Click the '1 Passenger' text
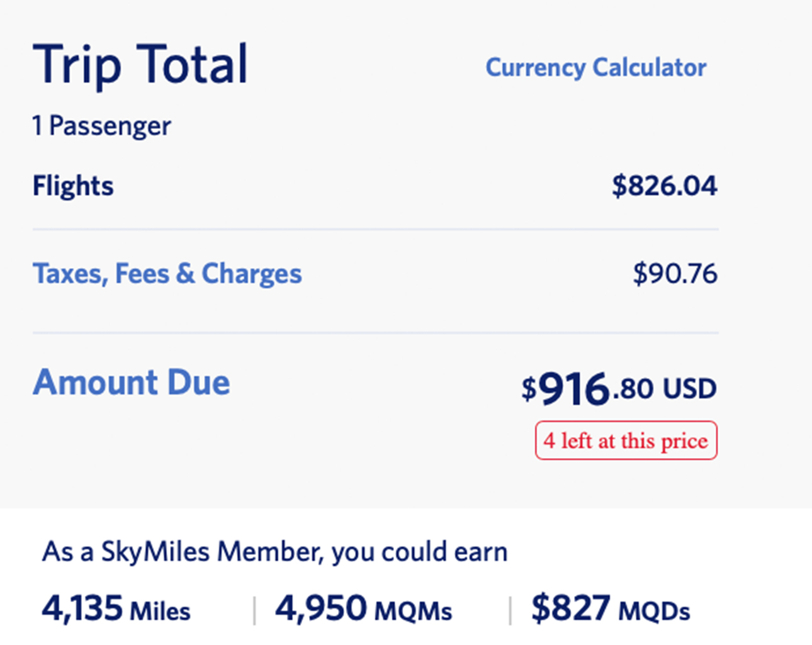812x645 pixels. click(101, 126)
